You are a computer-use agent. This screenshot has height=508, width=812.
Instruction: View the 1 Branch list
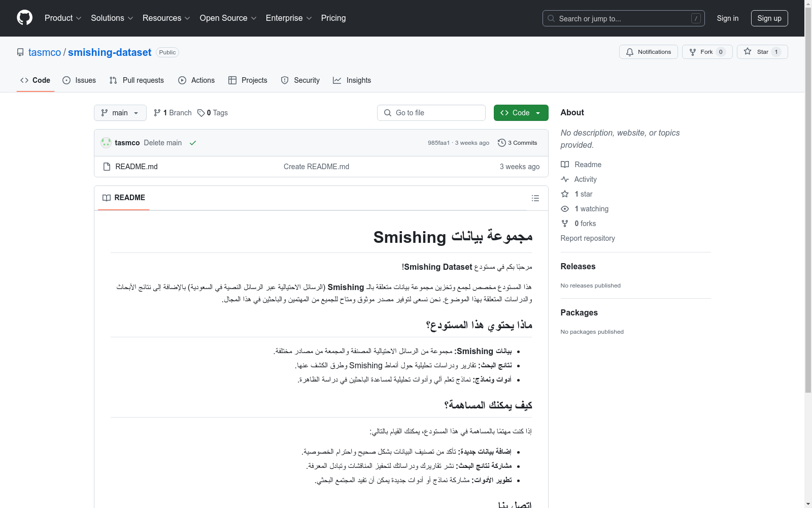click(x=173, y=113)
